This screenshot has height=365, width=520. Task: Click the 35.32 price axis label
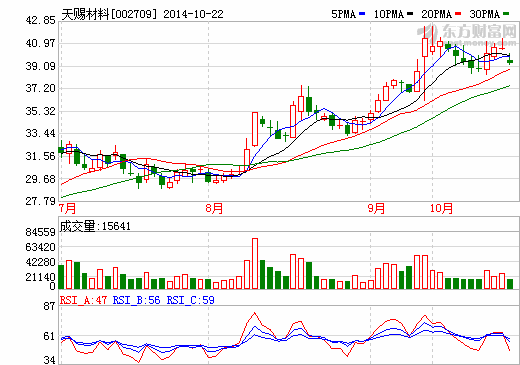(40, 111)
